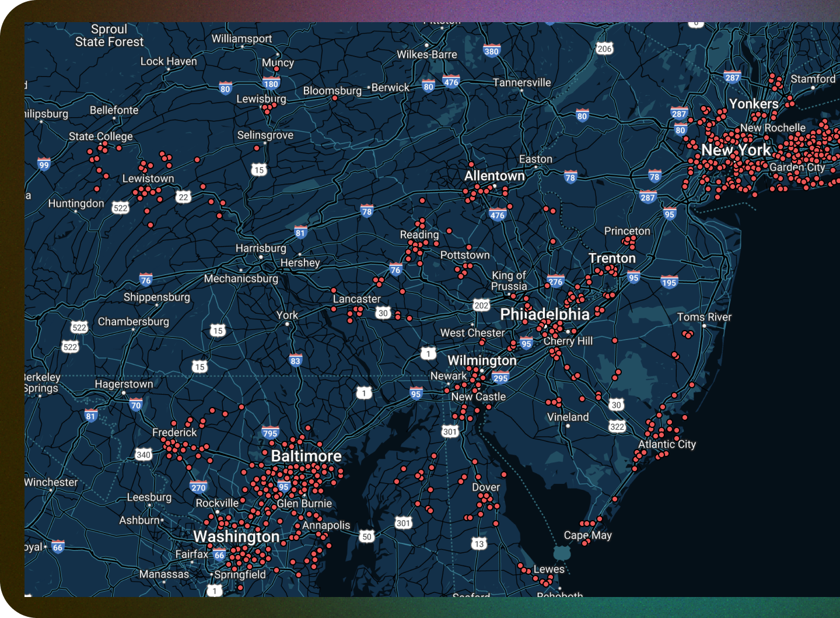840x618 pixels.
Task: Click the Interstate 380 shield near Wilkes-Barre
Action: 492,51
